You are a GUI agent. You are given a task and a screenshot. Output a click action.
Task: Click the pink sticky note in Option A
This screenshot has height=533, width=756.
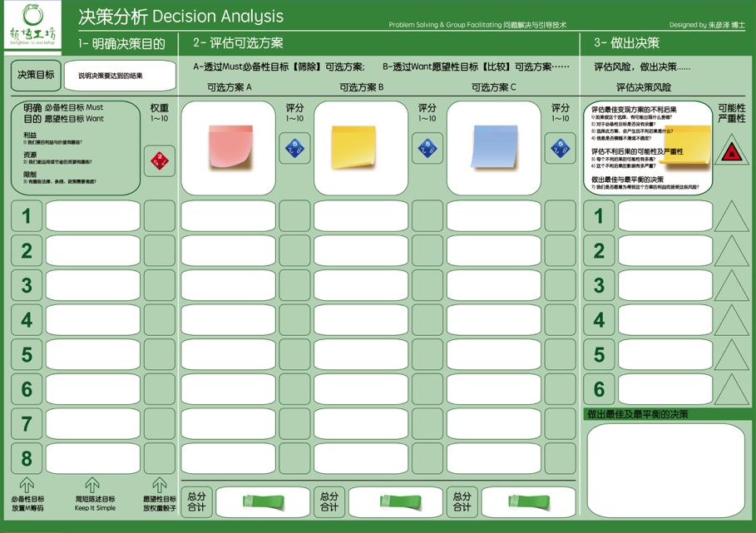click(x=230, y=146)
